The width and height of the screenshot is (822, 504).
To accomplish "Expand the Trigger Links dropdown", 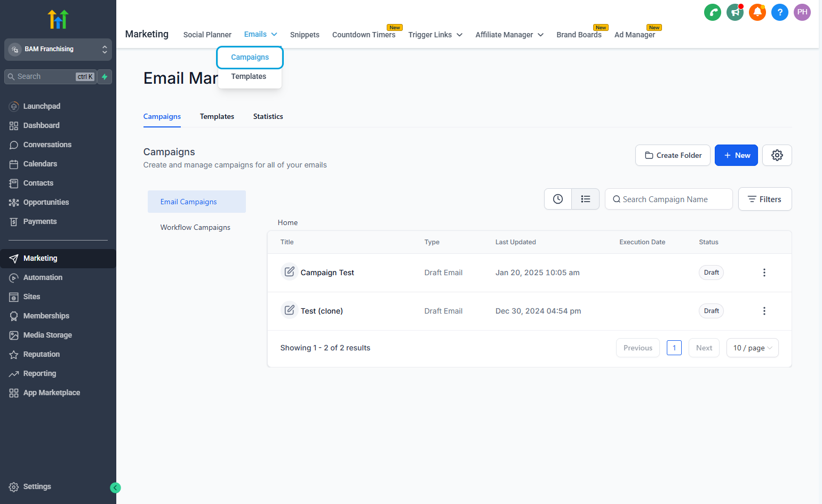I will coord(435,35).
